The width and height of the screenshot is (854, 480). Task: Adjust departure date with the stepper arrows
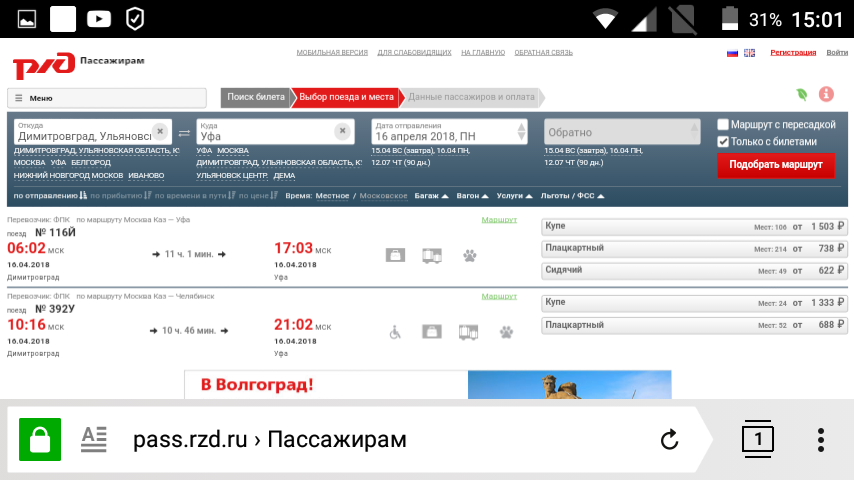[522, 131]
